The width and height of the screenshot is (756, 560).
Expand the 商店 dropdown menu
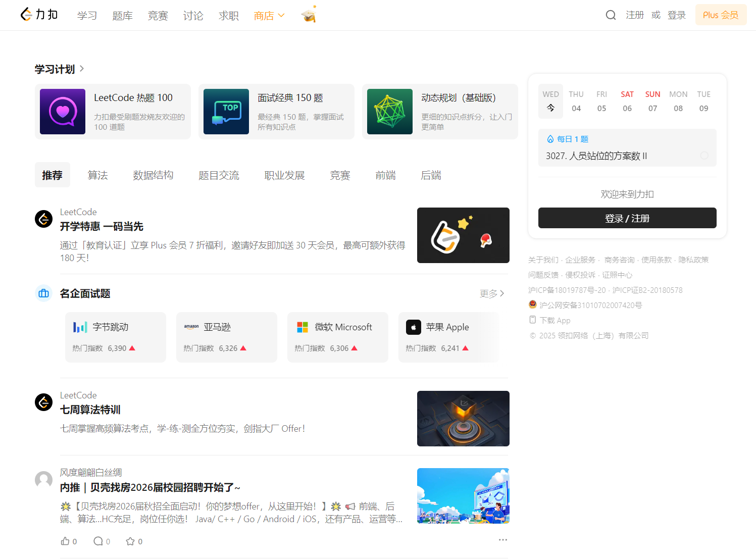click(269, 16)
